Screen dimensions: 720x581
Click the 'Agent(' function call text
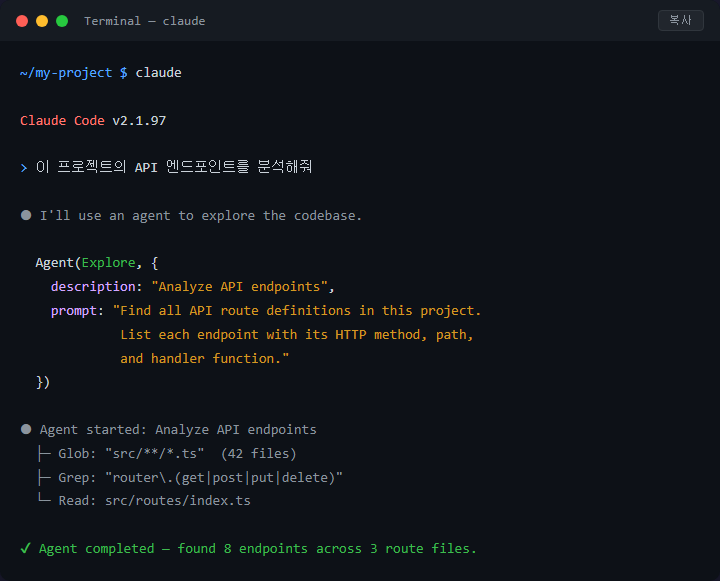coord(58,263)
